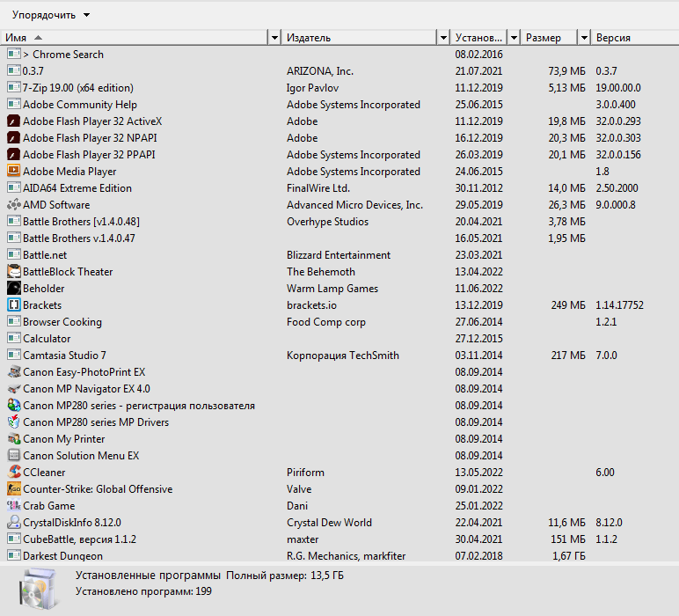Screen dimensions: 679x616
Task: Click the 7-Zip 19.00 icon
Action: [x=14, y=87]
